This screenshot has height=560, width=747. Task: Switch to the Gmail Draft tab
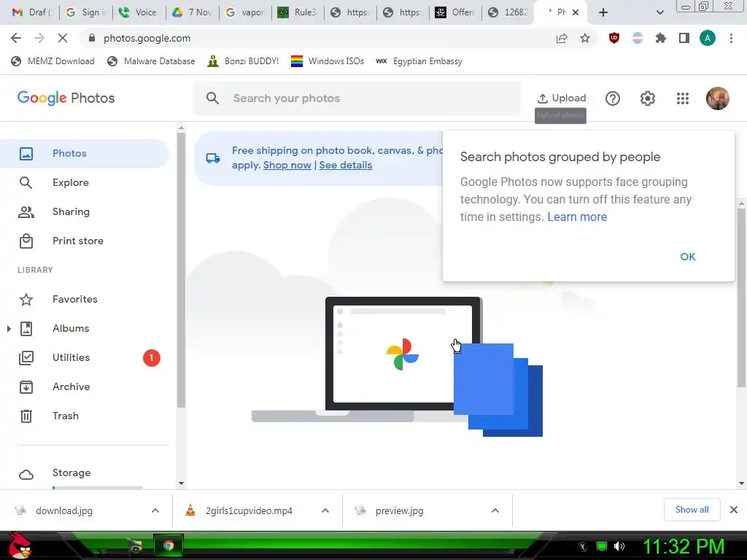click(31, 12)
